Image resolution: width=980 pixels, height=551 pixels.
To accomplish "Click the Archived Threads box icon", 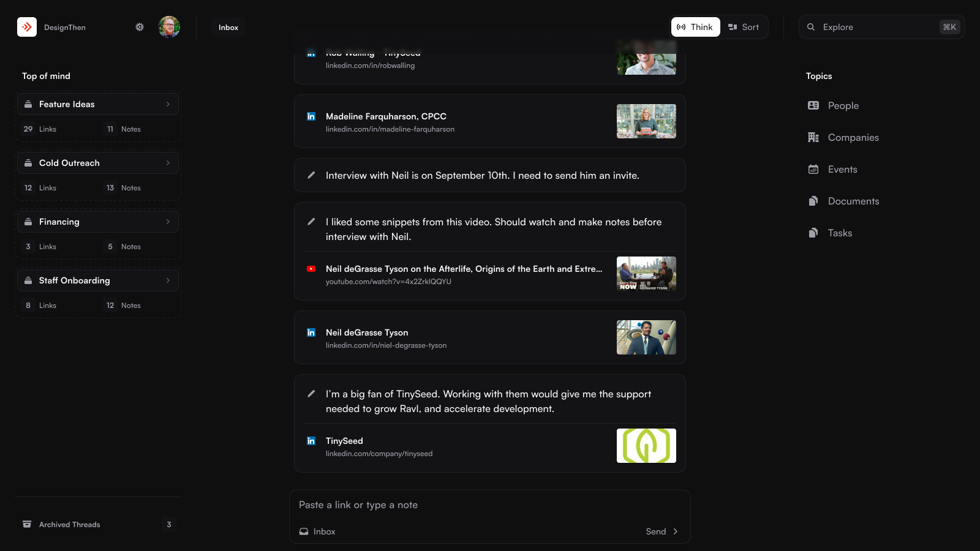I will click(x=27, y=524).
